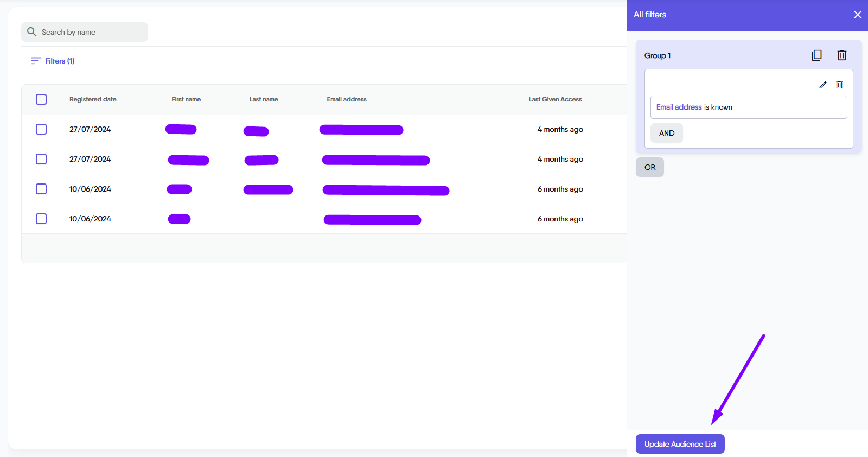The image size is (868, 457).
Task: Remove email filter with small trash icon
Action: pyautogui.click(x=839, y=85)
